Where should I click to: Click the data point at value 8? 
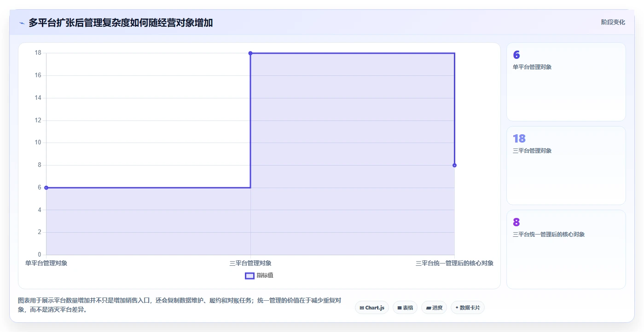(x=454, y=165)
